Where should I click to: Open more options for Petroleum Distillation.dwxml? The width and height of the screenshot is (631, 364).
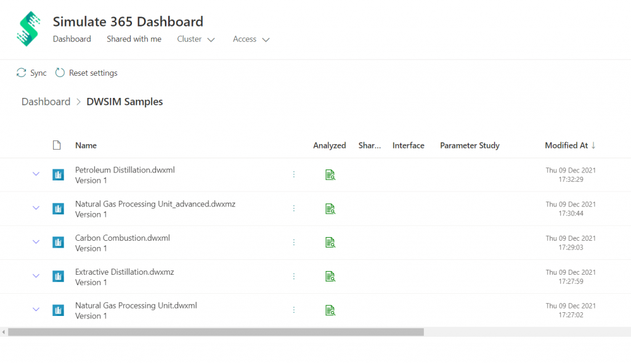294,175
